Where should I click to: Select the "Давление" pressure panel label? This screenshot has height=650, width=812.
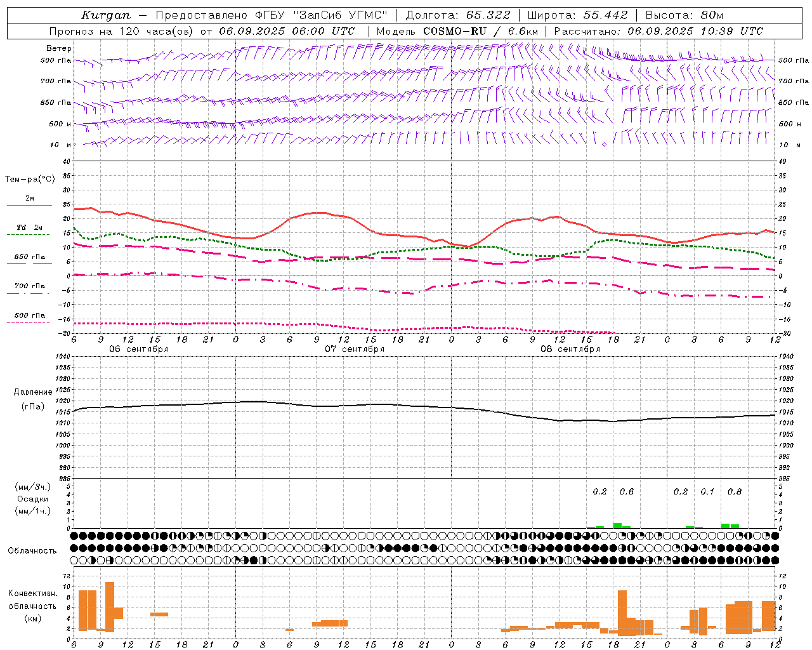[x=33, y=392]
